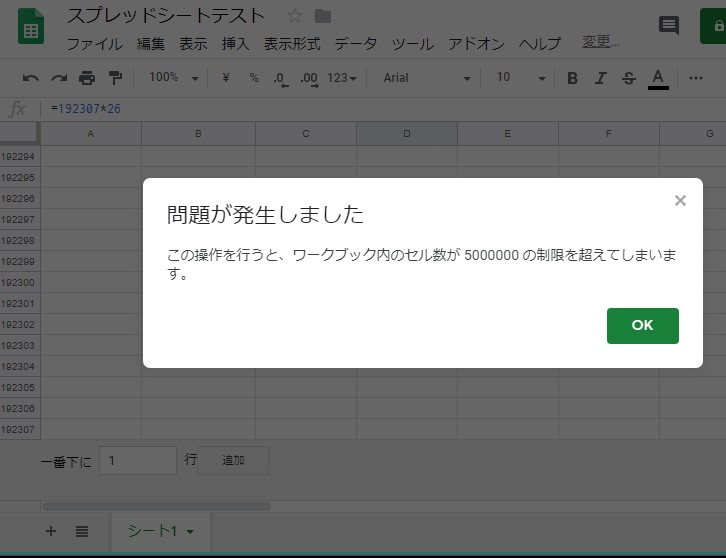Click the add new sheet plus icon
Image resolution: width=726 pixels, height=558 pixels.
(x=51, y=531)
